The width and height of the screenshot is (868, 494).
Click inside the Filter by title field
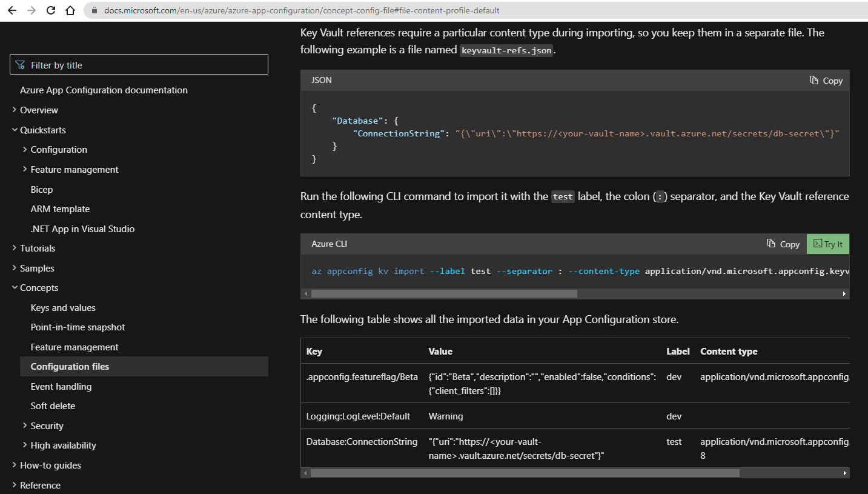point(139,64)
